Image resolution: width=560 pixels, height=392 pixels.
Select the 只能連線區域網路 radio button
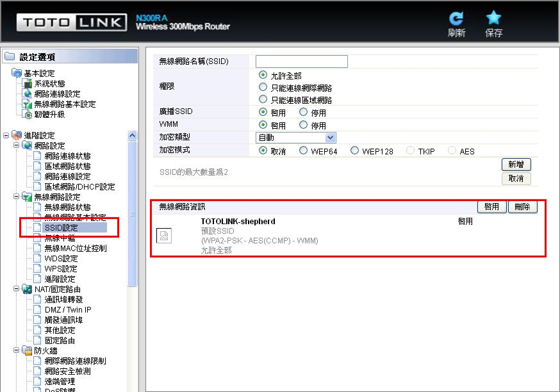263,99
